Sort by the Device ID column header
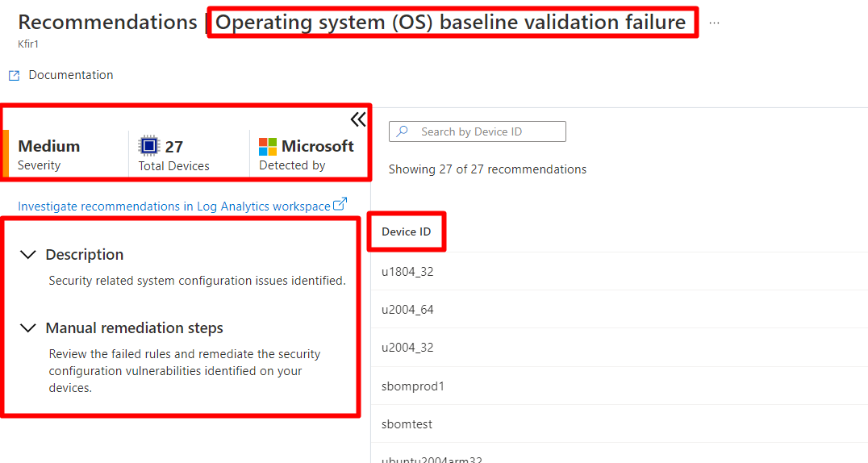 point(407,231)
